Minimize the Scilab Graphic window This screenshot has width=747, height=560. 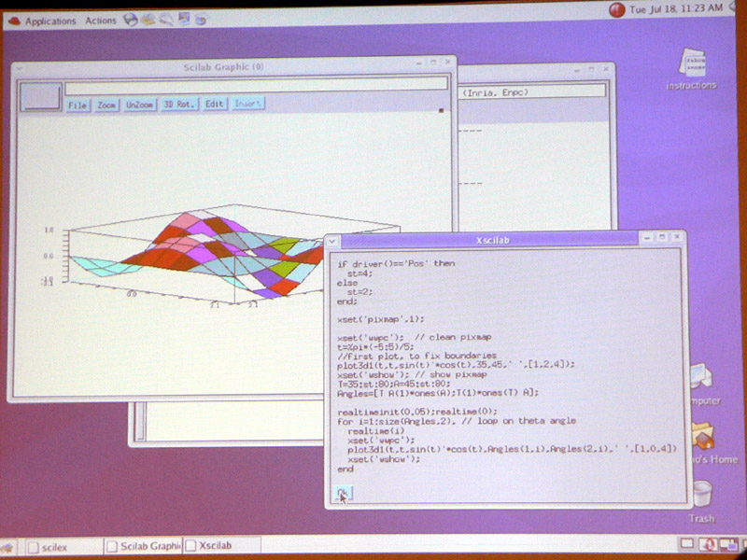418,63
